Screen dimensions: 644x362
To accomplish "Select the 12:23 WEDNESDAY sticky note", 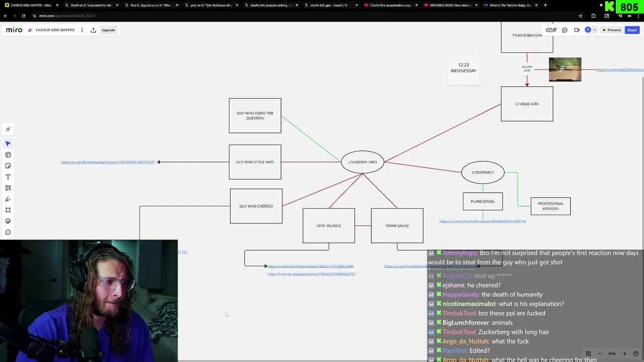I will point(463,68).
